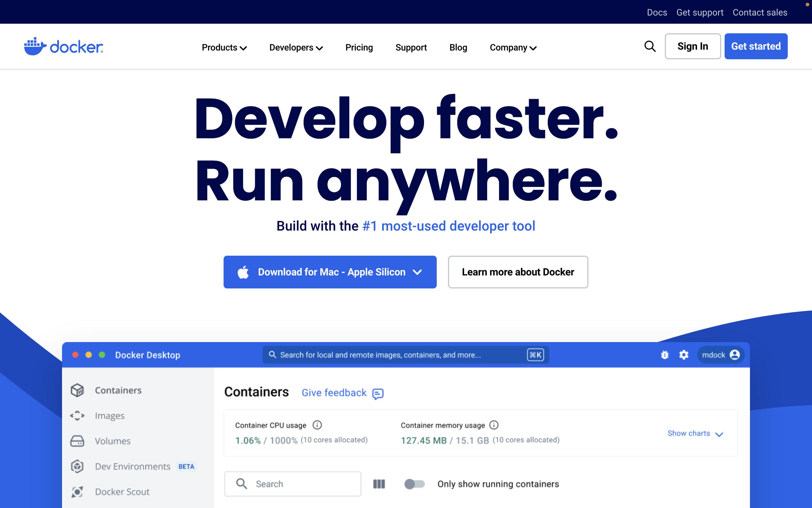This screenshot has width=812, height=508.
Task: Click info icon beside Container CPU usage
Action: tap(317, 425)
